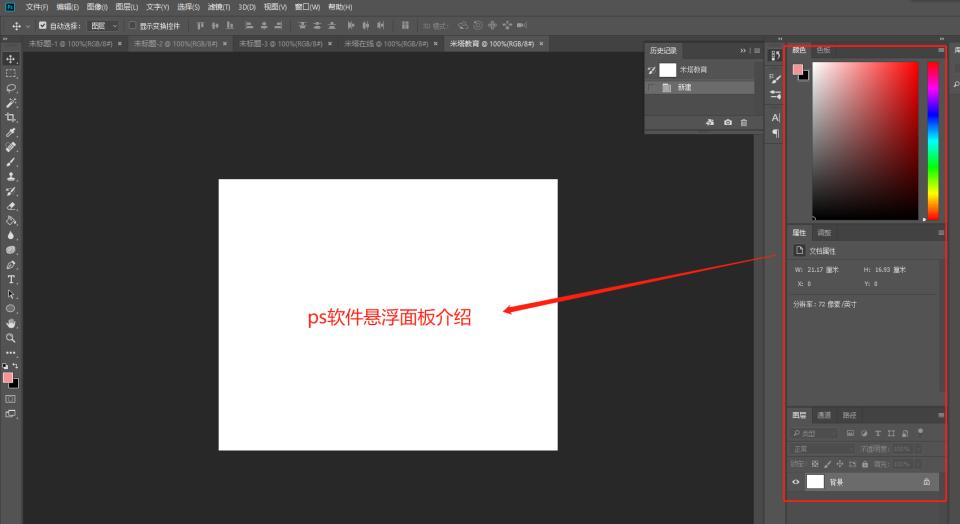Select the Paint Bucket tool
The width and height of the screenshot is (960, 524).
pos(10,220)
